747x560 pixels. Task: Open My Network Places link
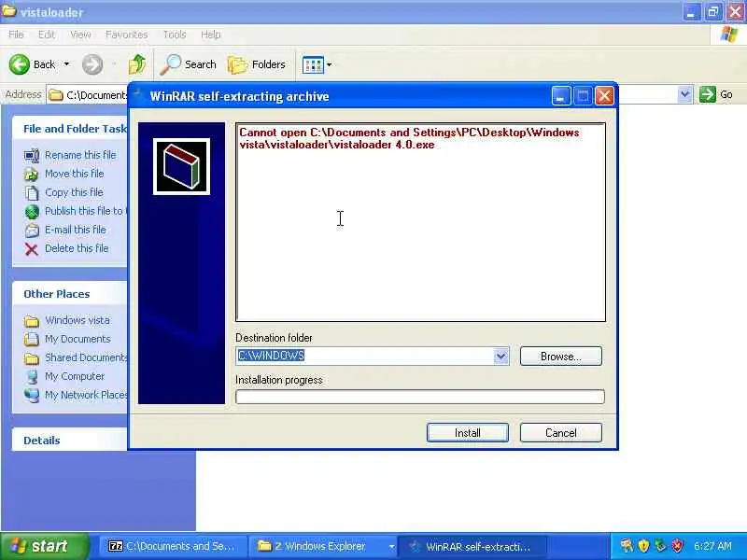pos(86,395)
